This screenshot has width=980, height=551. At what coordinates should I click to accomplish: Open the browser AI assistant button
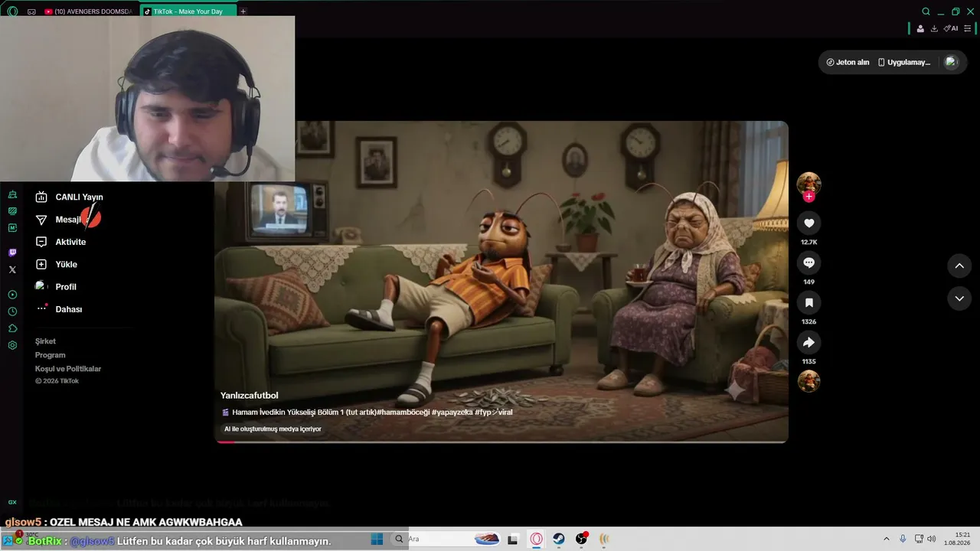click(951, 28)
